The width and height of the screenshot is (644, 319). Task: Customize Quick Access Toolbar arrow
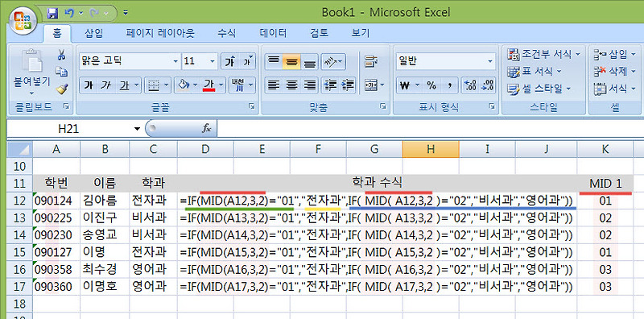(126, 13)
